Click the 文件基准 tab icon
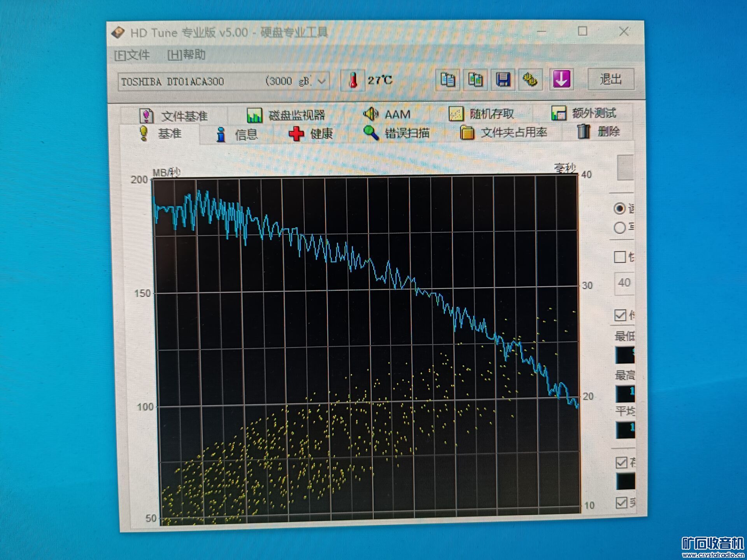This screenshot has height=560, width=747. pyautogui.click(x=147, y=115)
